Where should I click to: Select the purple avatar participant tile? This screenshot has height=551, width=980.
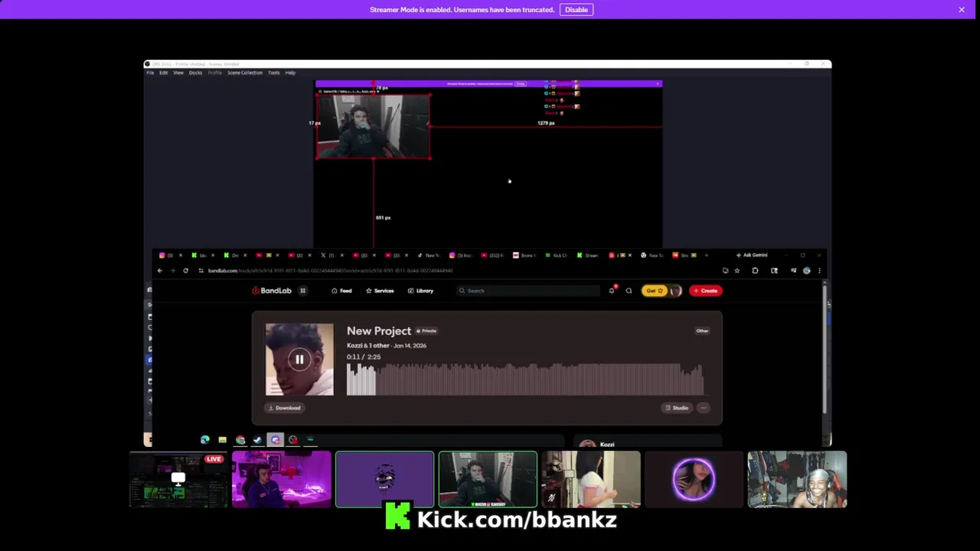click(384, 480)
